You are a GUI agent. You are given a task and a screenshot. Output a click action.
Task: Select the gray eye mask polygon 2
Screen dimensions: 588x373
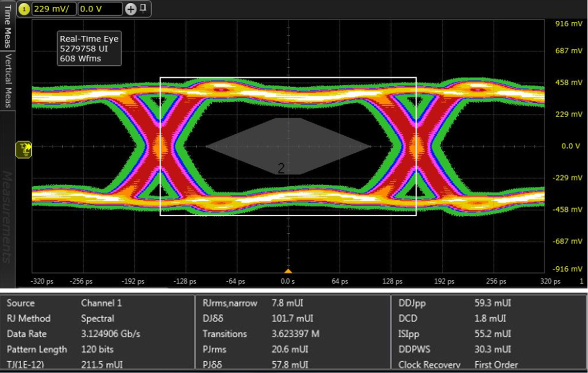(x=288, y=146)
